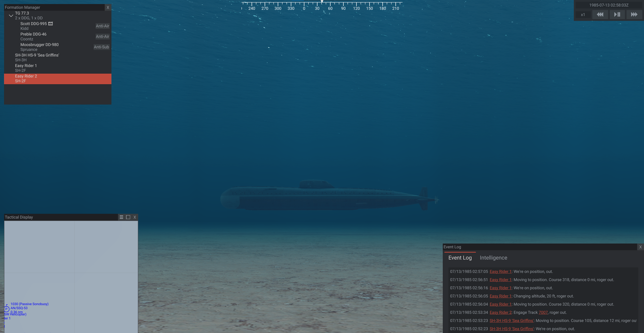Open Easy Rider 1 link in 02:56:05 entry
Viewport: 644px width, 333px height.
click(x=500, y=296)
